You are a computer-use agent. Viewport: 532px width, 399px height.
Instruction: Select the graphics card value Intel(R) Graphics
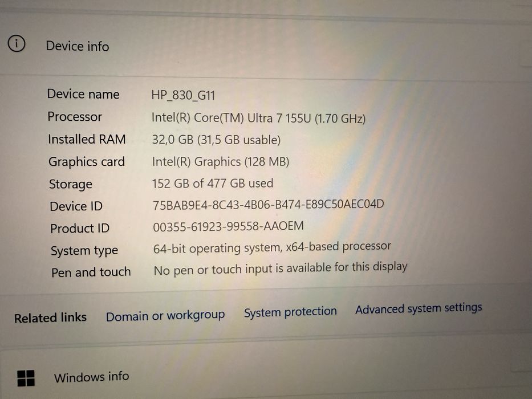221,161
